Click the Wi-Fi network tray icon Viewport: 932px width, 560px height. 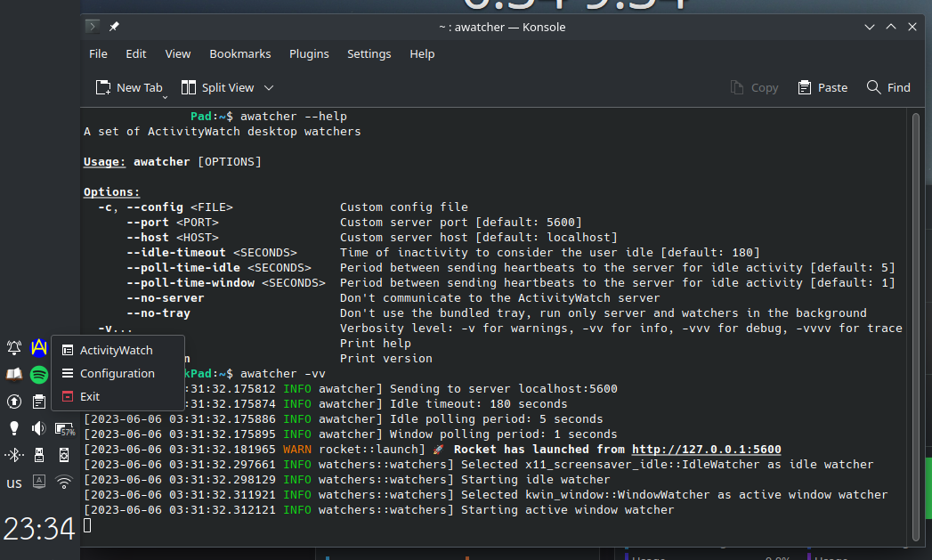pyautogui.click(x=64, y=482)
